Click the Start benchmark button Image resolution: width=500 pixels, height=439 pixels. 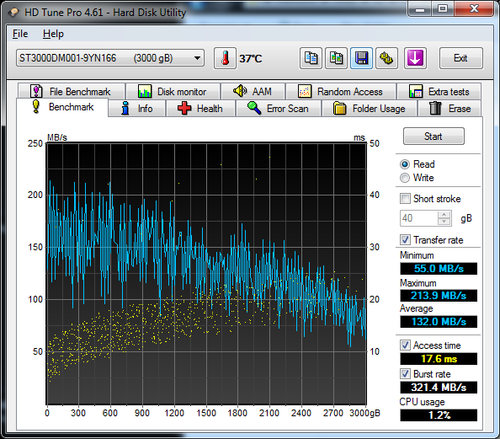point(434,136)
